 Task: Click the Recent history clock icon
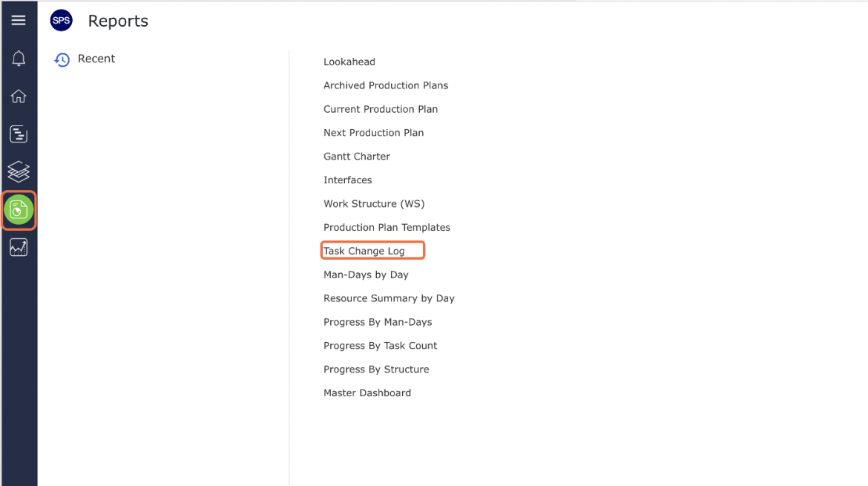click(62, 59)
